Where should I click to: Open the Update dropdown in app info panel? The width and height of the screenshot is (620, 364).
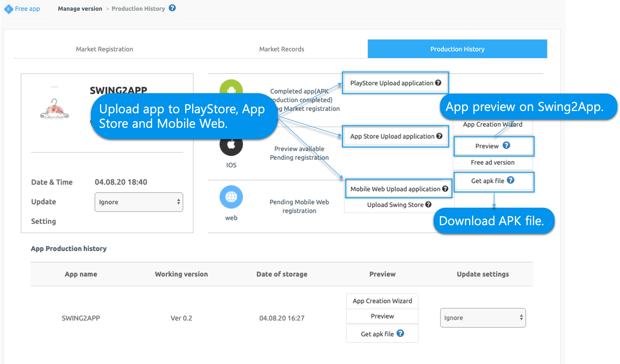[x=138, y=202]
